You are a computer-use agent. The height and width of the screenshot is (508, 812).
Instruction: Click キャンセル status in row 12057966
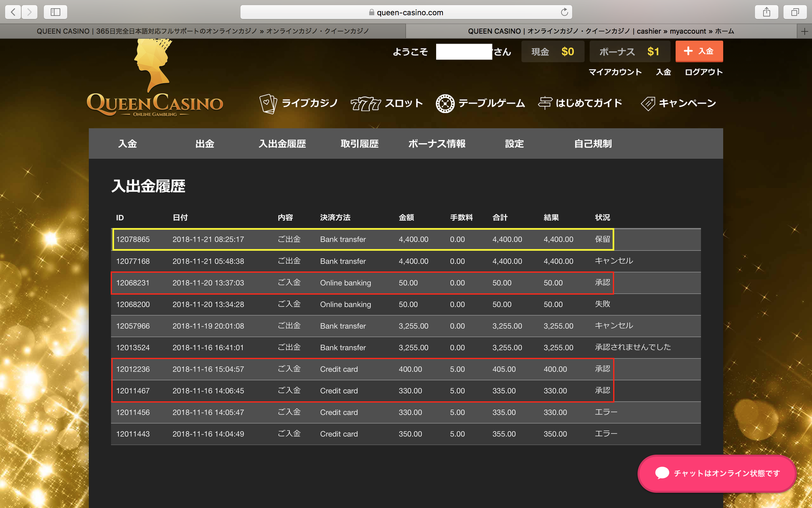pyautogui.click(x=614, y=325)
